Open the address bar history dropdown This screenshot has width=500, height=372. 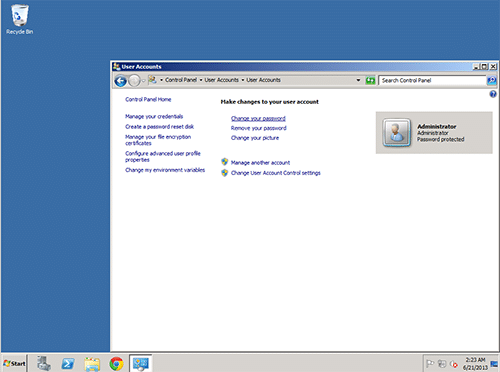click(x=358, y=80)
